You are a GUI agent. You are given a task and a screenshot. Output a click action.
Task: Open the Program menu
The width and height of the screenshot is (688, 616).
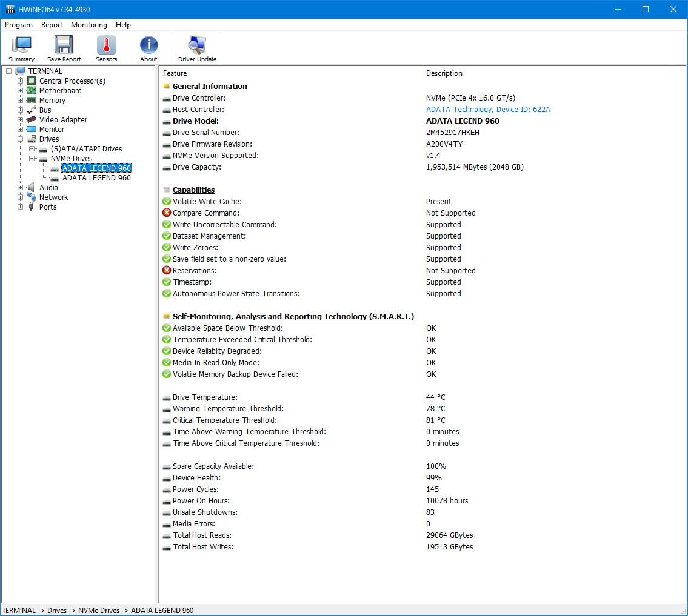point(18,25)
